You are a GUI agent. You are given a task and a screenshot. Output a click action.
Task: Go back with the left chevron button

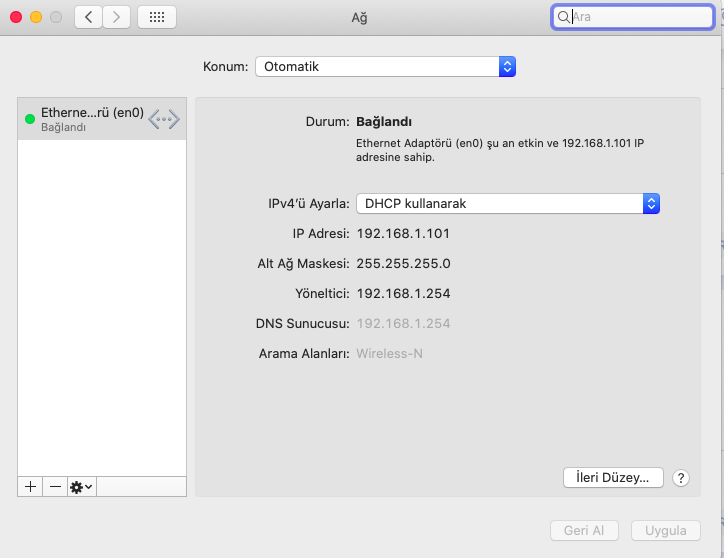[88, 17]
